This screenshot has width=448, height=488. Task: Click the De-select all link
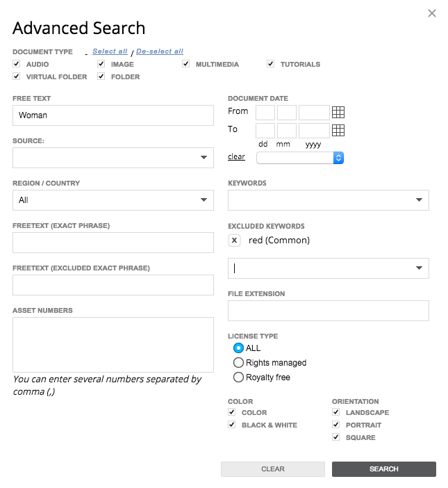tap(160, 51)
